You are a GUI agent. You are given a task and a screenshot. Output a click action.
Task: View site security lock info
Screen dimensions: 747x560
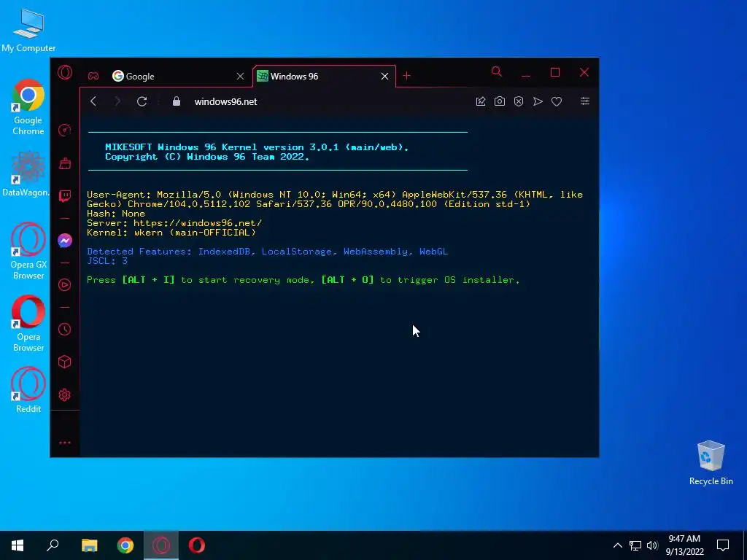[x=177, y=101]
